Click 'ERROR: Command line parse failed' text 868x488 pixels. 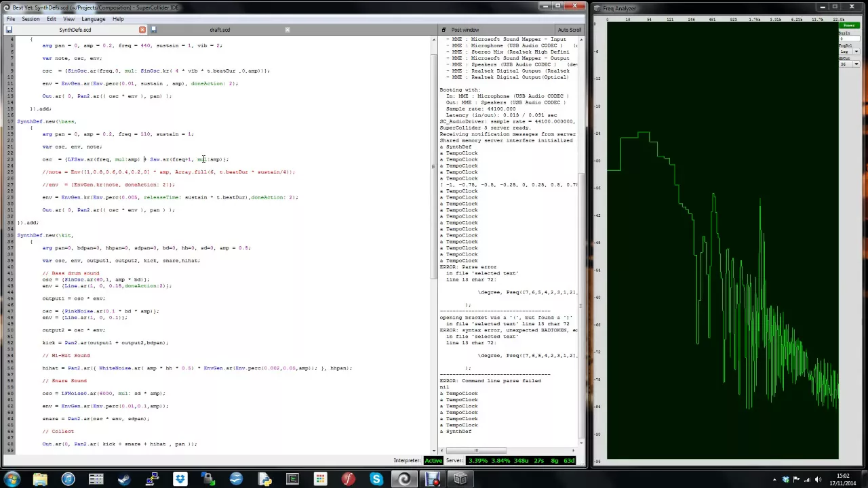(x=490, y=380)
